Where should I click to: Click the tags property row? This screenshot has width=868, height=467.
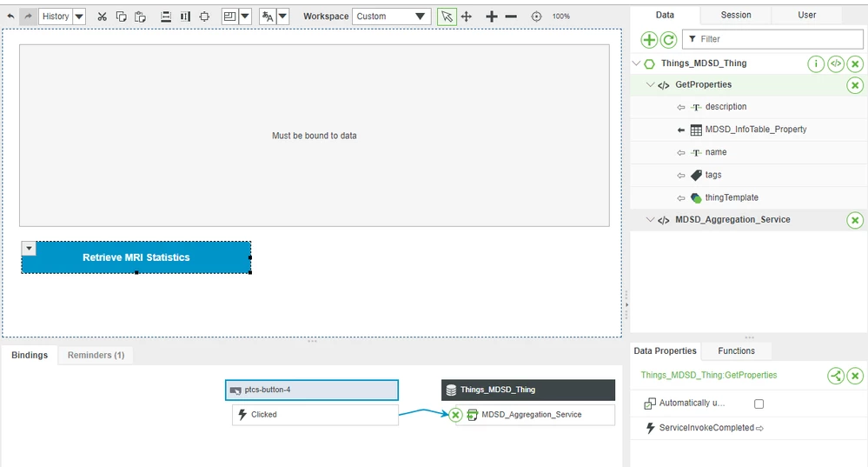click(749, 175)
